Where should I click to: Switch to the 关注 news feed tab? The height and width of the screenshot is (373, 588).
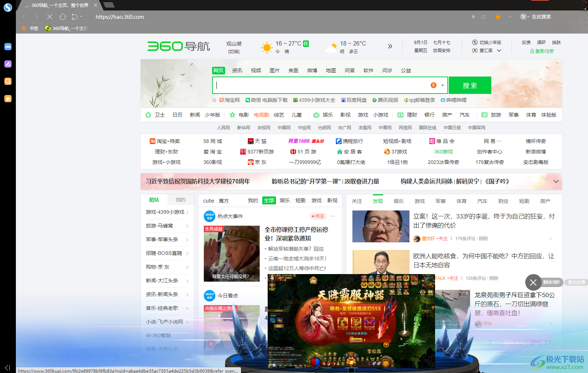click(x=357, y=201)
